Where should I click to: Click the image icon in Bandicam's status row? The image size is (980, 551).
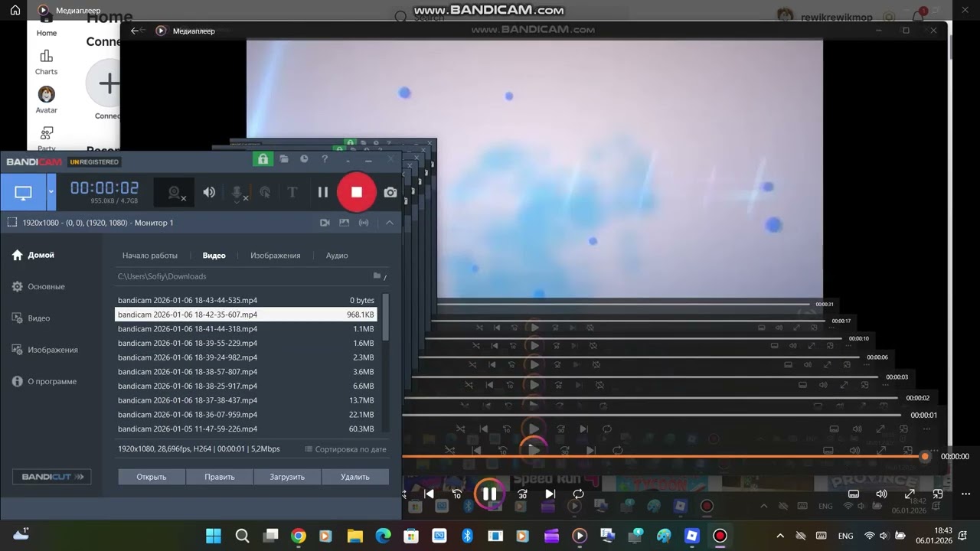click(x=344, y=223)
